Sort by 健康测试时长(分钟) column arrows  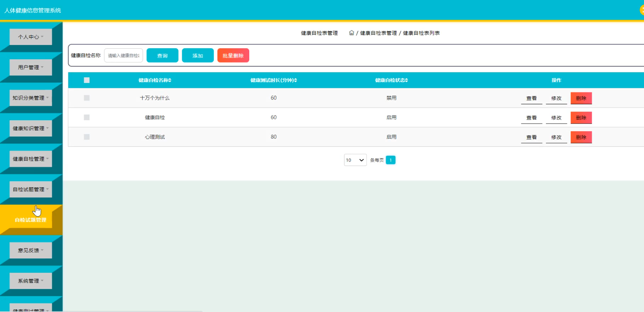(295, 80)
